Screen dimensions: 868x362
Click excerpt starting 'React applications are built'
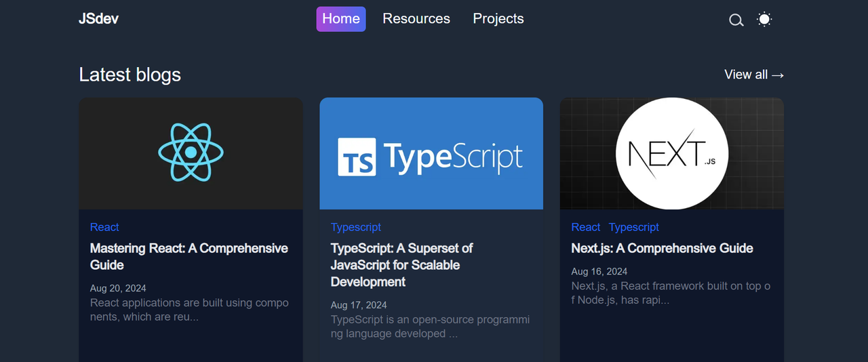(x=189, y=310)
